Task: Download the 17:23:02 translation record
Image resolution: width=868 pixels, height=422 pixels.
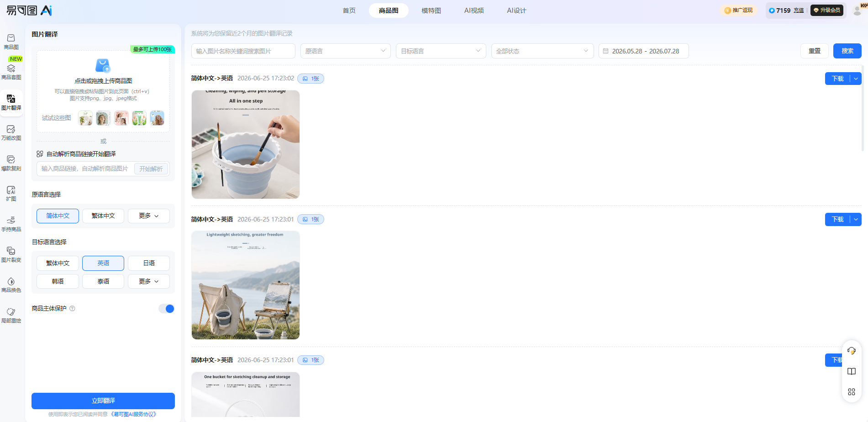Action: click(x=838, y=79)
